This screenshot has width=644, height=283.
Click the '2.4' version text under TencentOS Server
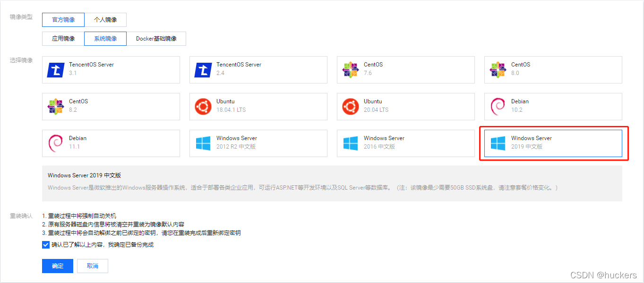220,73
